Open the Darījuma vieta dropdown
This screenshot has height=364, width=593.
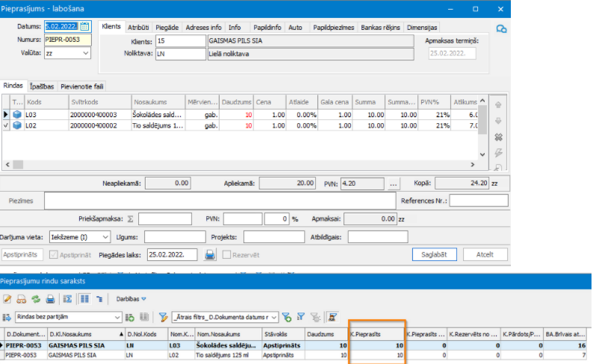[x=105, y=237]
